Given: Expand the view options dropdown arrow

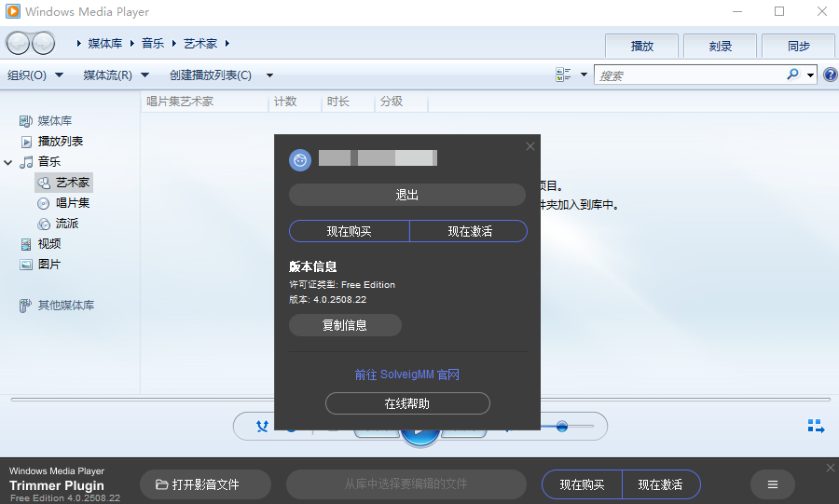Looking at the screenshot, I should point(584,75).
